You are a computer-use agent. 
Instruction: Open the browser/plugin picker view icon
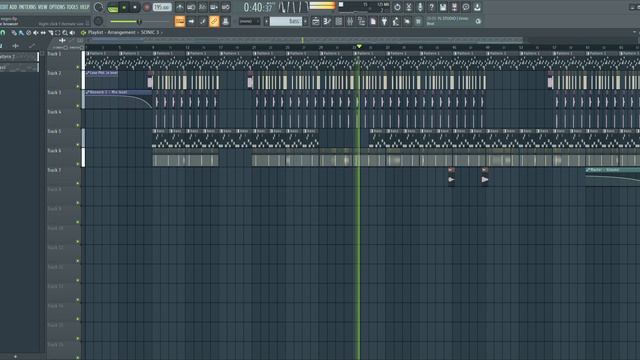[361, 21]
